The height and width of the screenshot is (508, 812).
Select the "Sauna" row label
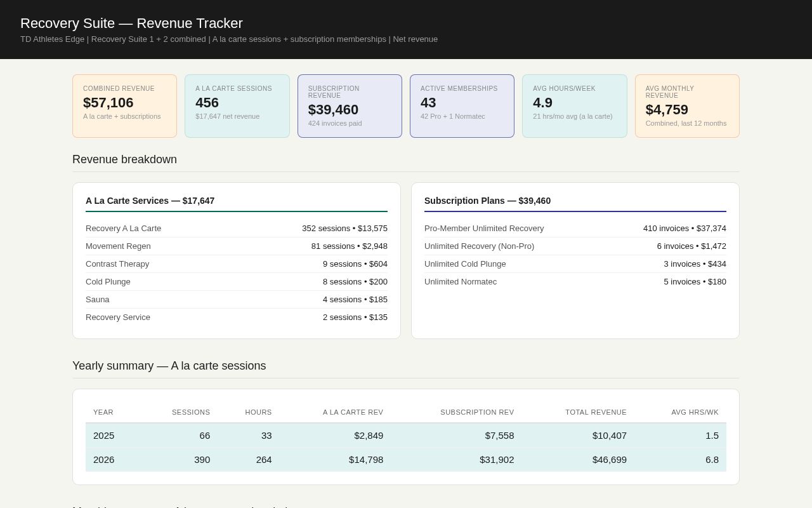98,300
